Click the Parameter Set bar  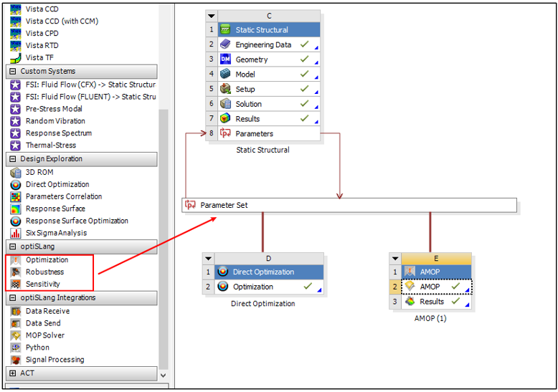tap(349, 205)
